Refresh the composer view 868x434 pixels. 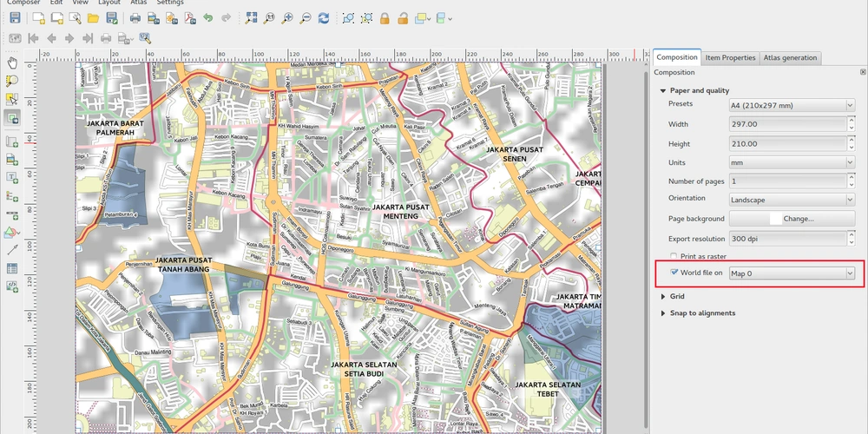(x=324, y=18)
